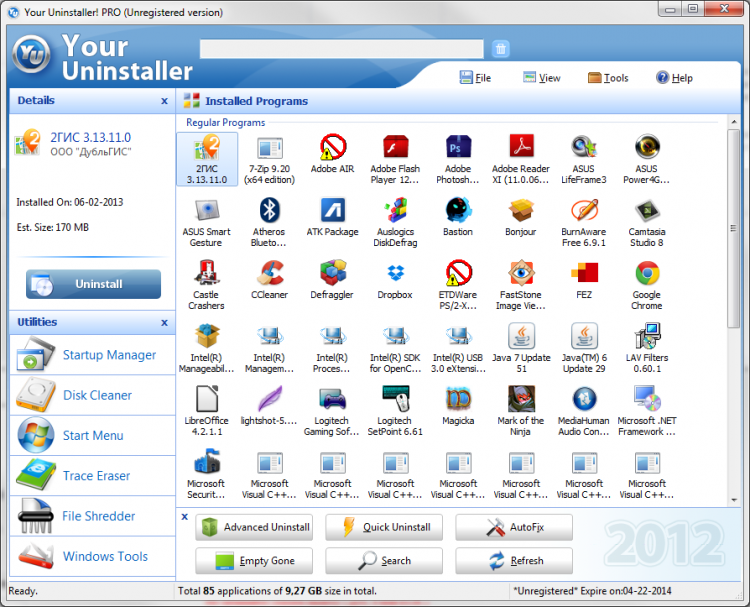Select the Dropbox program icon
750x607 pixels.
click(395, 273)
